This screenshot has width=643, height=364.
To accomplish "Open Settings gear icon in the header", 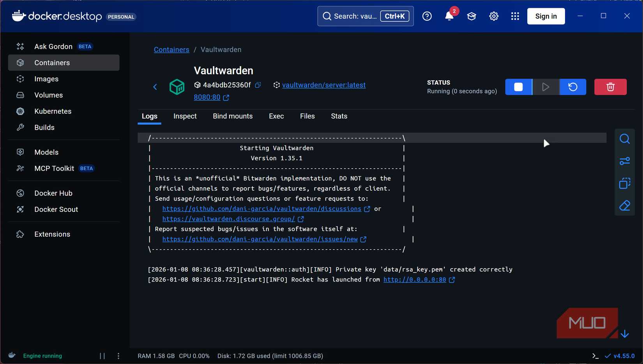I will (494, 16).
